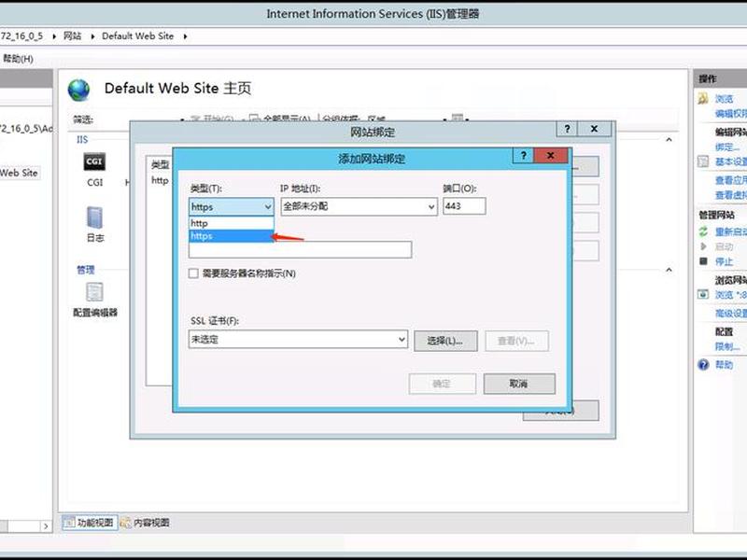Screen dimensions: 747x560
Task: Click the 端口 port field with 443
Action: coord(464,206)
